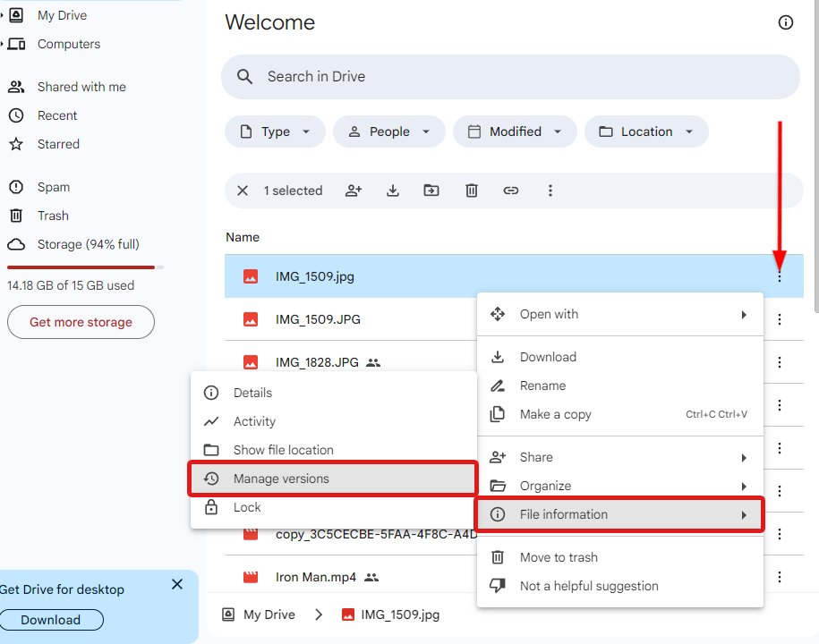819x644 pixels.
Task: Go to Recent files
Action: click(x=57, y=115)
